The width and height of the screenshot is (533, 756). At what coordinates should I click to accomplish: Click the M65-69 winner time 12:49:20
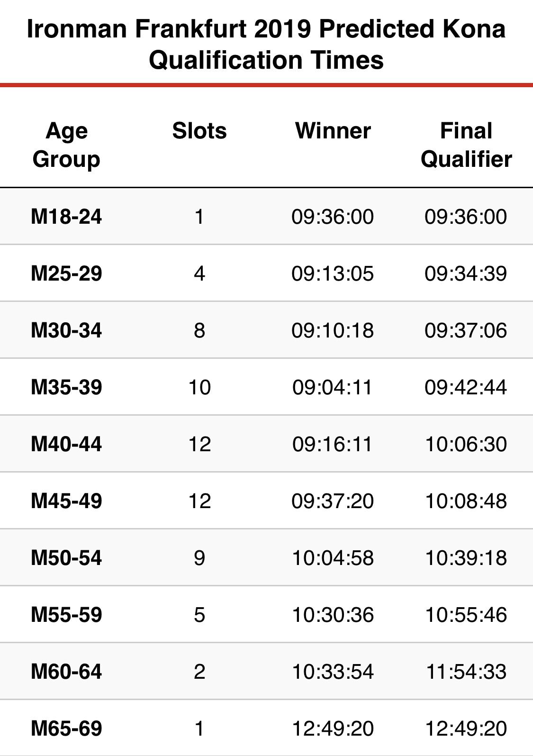(x=333, y=729)
